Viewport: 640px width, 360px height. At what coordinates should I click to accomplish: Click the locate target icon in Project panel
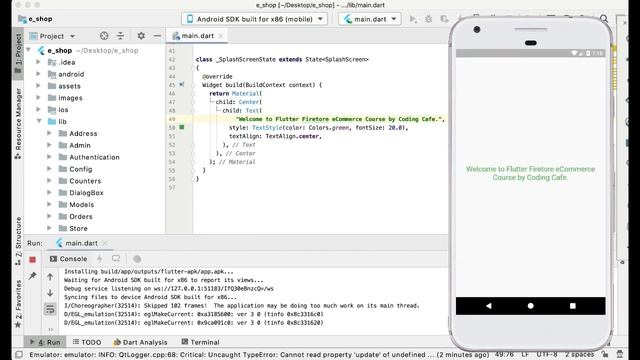[104, 36]
